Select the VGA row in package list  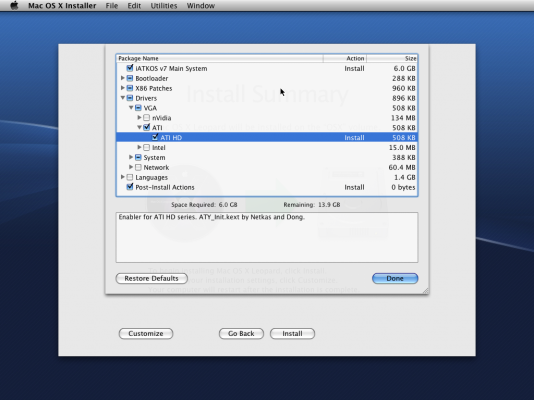(x=267, y=108)
